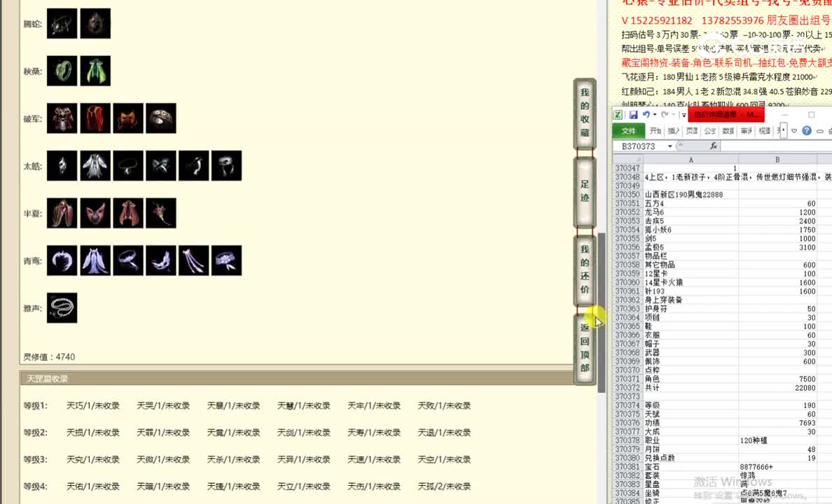Collapse the Excel ribbon using the caret icon
Image resolution: width=832 pixels, height=504 pixels.
pos(794,131)
